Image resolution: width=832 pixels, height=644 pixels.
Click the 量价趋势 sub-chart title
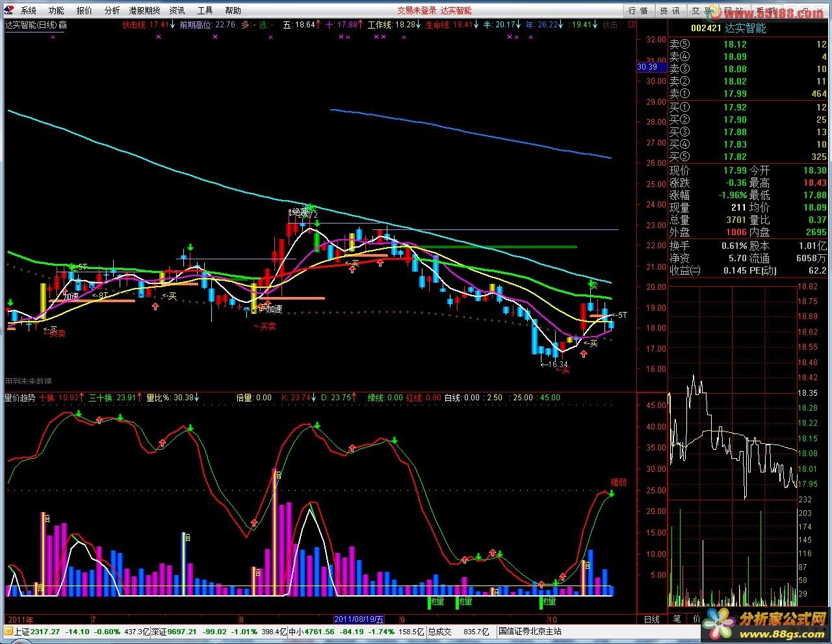[x=20, y=398]
